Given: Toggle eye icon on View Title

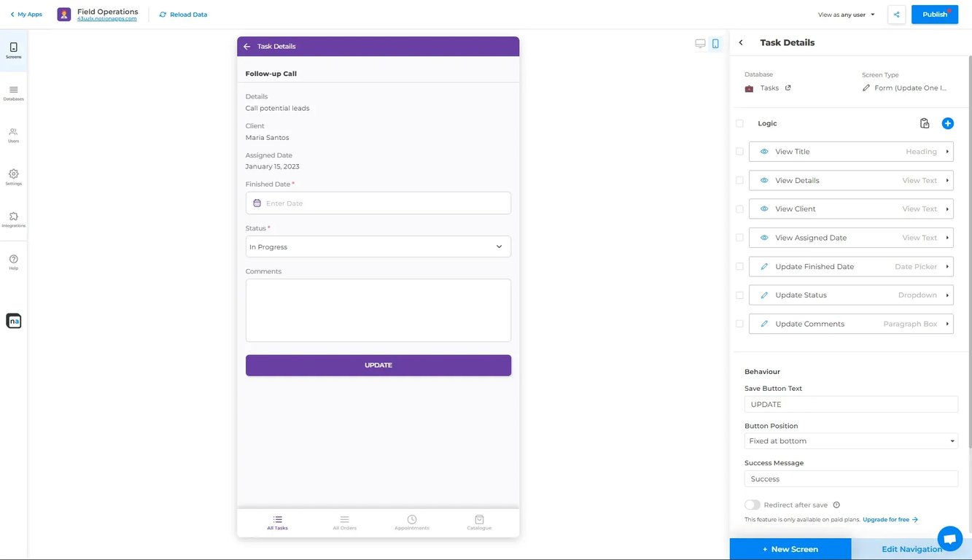Looking at the screenshot, I should pos(764,152).
